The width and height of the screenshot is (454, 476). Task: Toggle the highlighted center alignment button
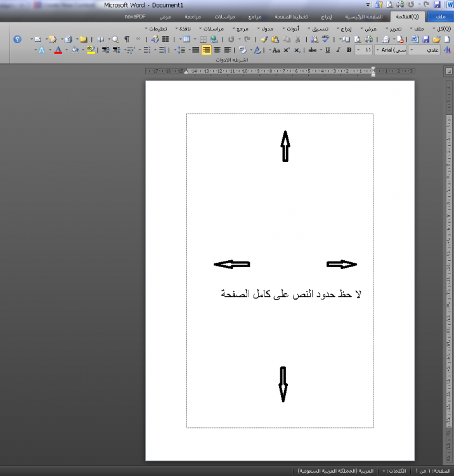(206, 50)
